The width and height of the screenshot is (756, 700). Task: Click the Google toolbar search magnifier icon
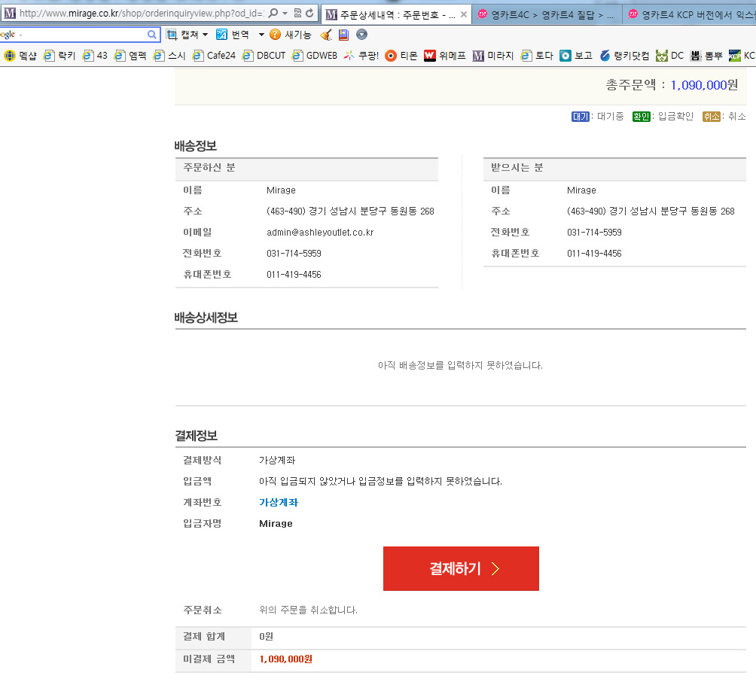tap(152, 35)
